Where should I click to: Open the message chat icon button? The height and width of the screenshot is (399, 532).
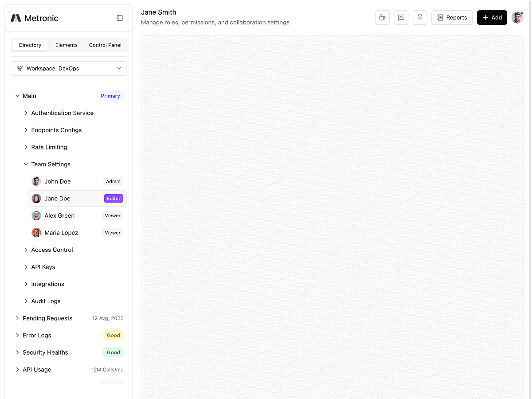click(401, 18)
